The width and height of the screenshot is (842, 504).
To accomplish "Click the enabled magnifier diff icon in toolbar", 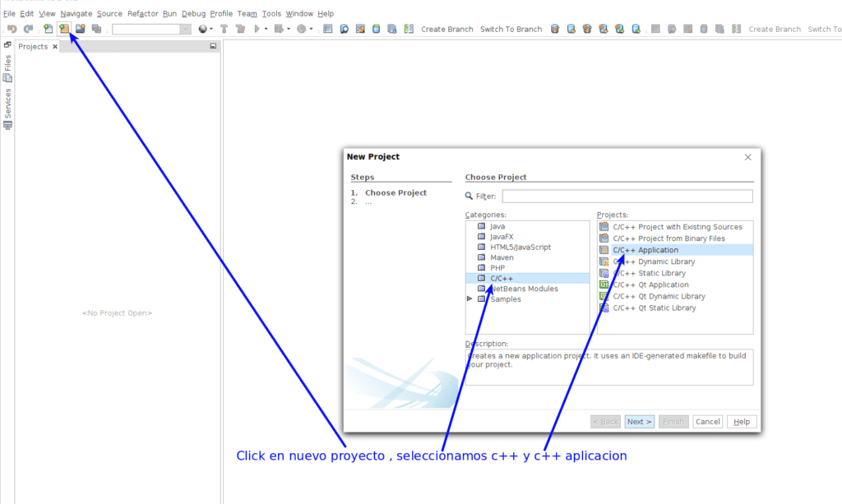I will 345,29.
